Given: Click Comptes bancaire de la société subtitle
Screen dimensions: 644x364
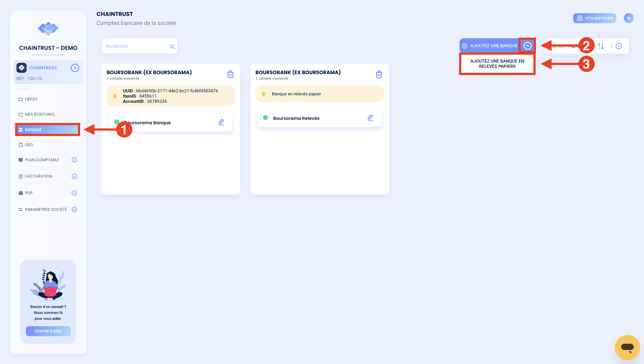Looking at the screenshot, I should click(x=136, y=23).
